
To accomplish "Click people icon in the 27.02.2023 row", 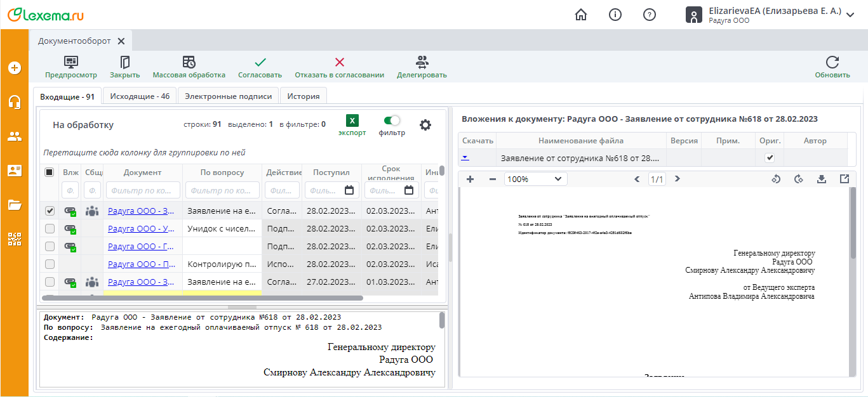I will coord(92,282).
